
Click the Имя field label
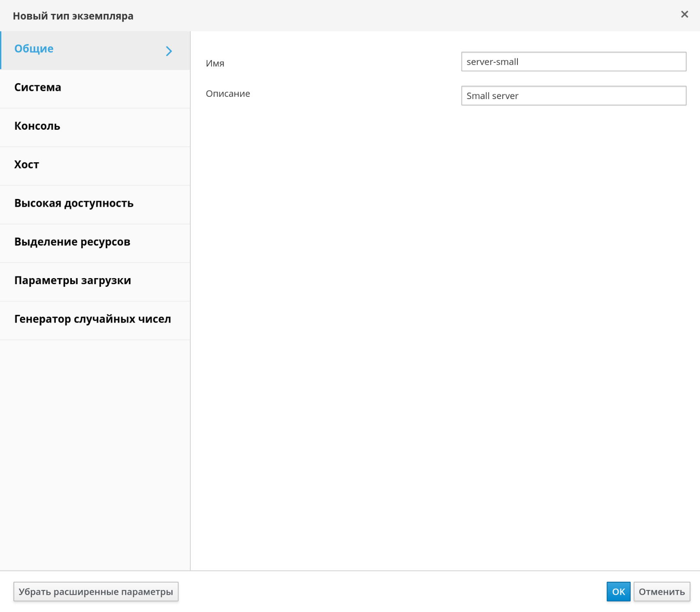(x=215, y=64)
